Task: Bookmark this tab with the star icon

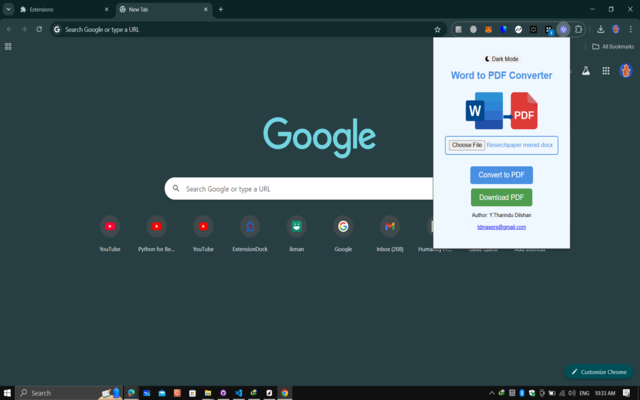Action: (437, 29)
